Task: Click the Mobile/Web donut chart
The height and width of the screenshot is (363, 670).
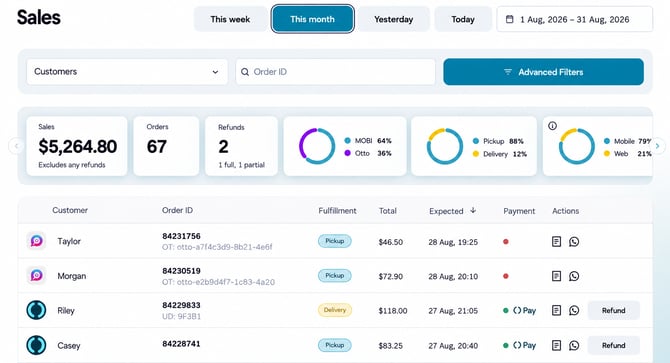Action: (577, 146)
